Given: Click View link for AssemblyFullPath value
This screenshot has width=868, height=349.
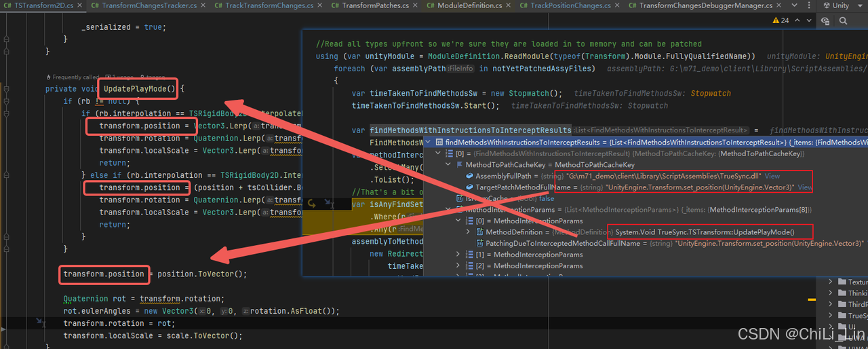Looking at the screenshot, I should click(772, 177).
